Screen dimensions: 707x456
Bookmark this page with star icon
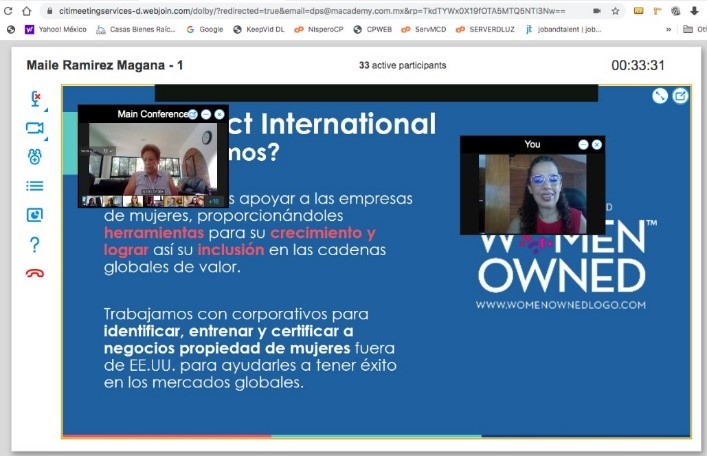click(x=615, y=10)
